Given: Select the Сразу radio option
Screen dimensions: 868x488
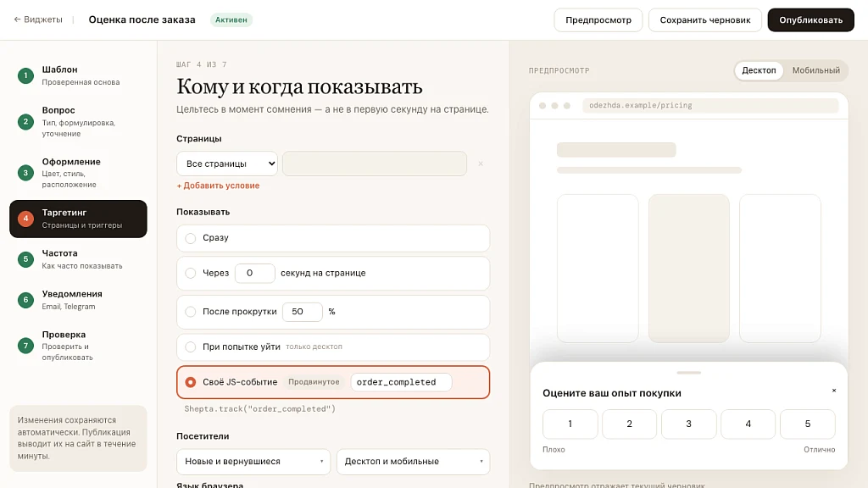Looking at the screenshot, I should [191, 238].
